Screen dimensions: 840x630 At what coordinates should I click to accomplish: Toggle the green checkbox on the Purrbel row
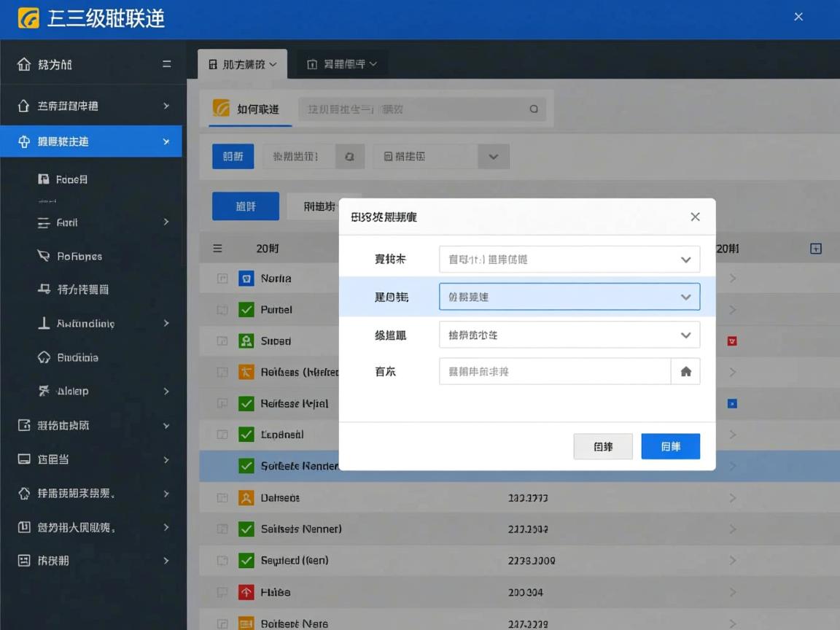[x=246, y=309]
